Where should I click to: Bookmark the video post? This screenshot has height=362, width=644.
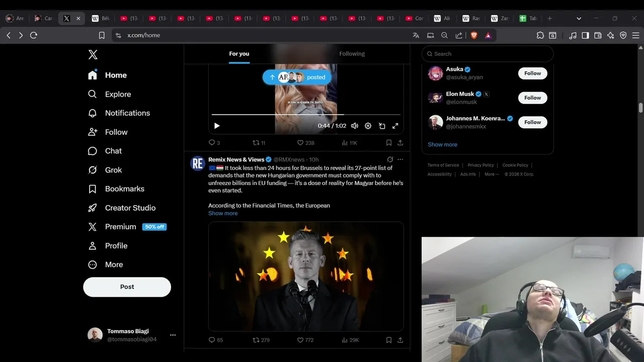tap(389, 143)
